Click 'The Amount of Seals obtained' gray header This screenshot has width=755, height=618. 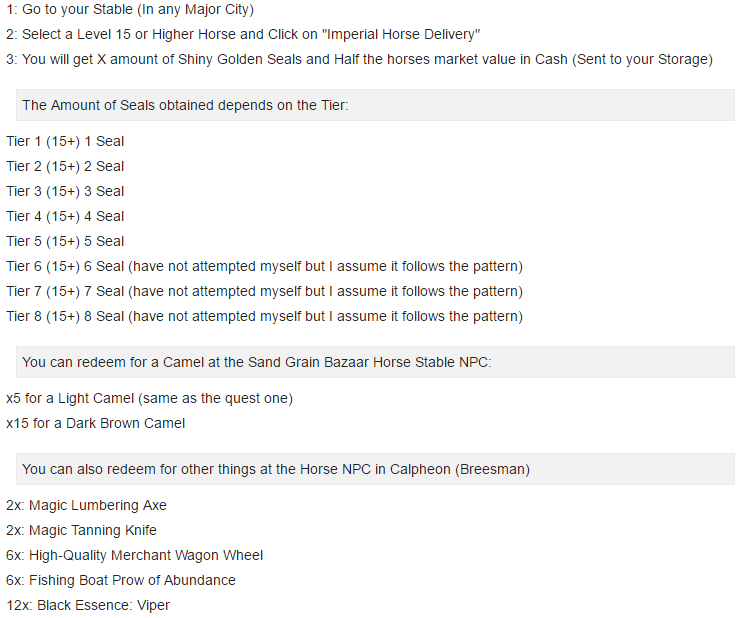[x=375, y=105]
